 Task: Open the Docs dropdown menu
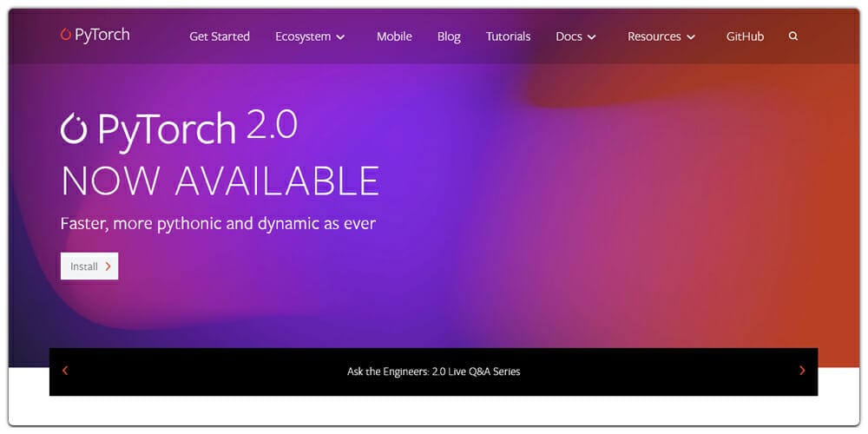point(575,36)
